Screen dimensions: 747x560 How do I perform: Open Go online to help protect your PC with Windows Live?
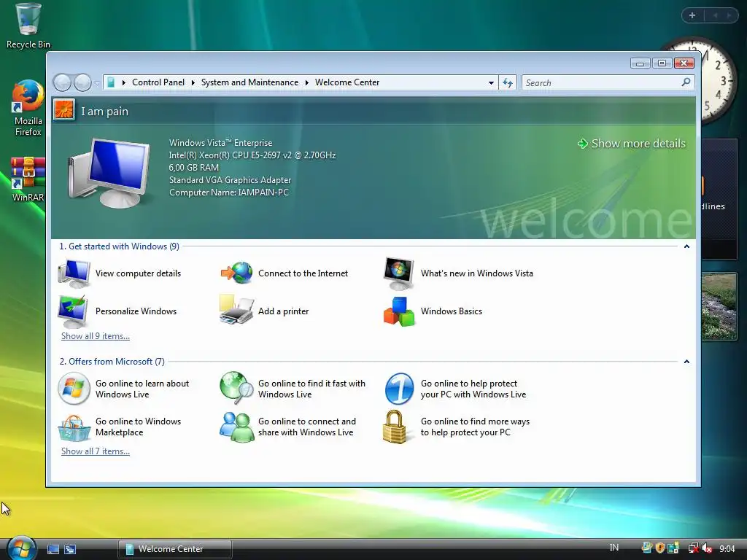click(x=455, y=389)
